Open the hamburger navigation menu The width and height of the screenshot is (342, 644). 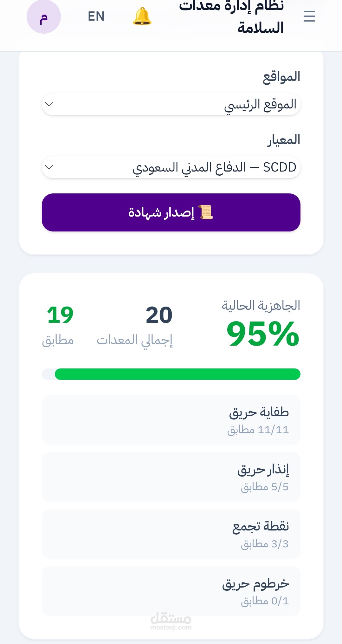[x=309, y=16]
